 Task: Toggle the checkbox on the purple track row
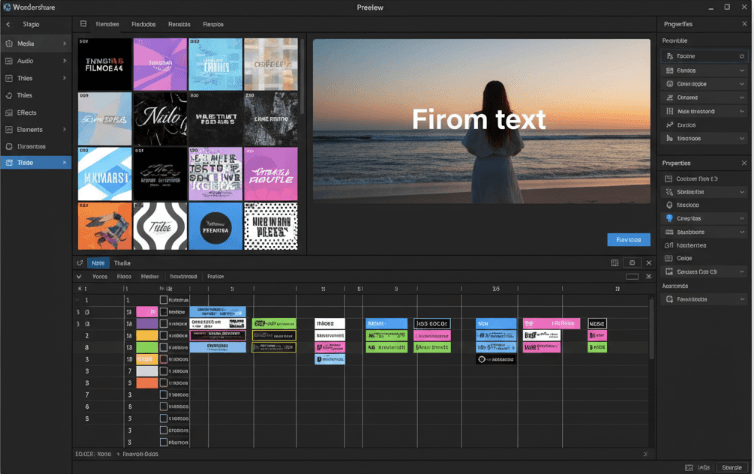pos(164,324)
